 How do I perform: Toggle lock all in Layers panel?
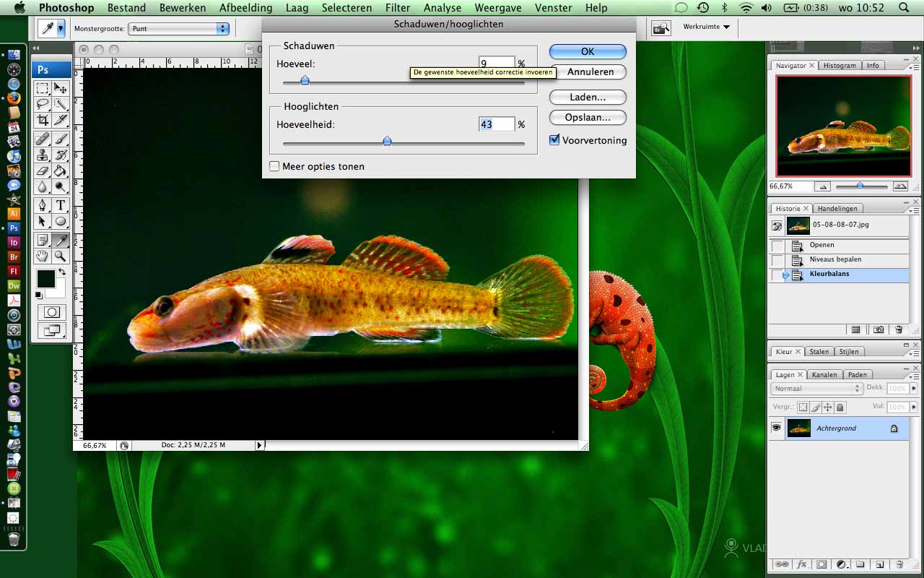click(x=840, y=407)
